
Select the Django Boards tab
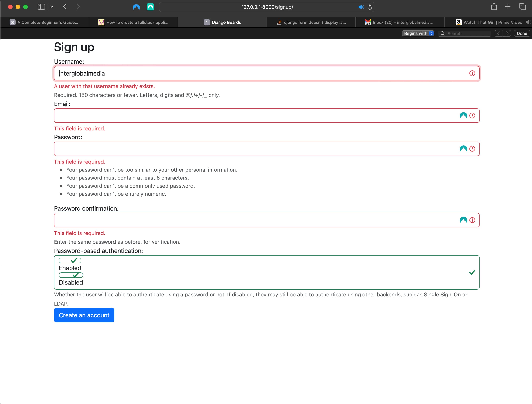point(222,22)
